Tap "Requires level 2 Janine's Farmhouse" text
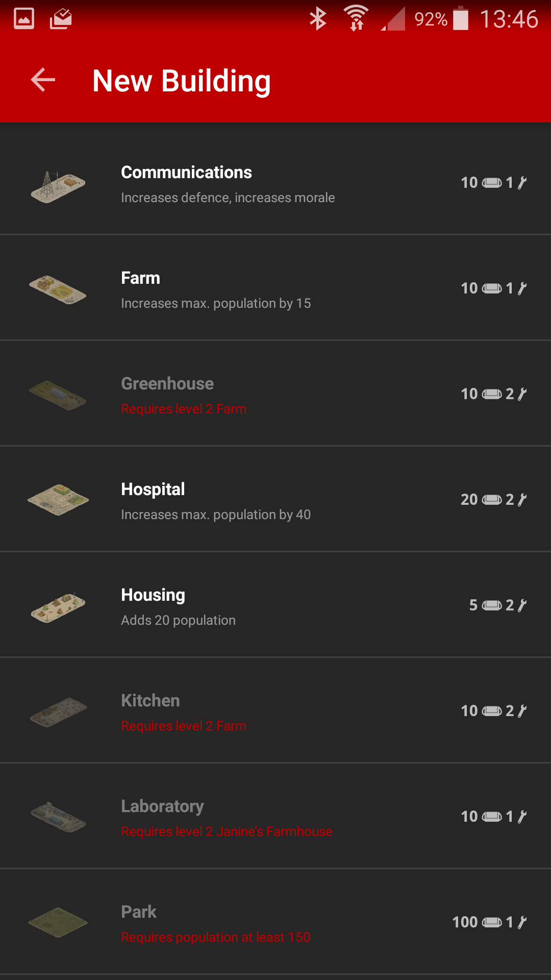551x980 pixels. pyautogui.click(x=227, y=831)
